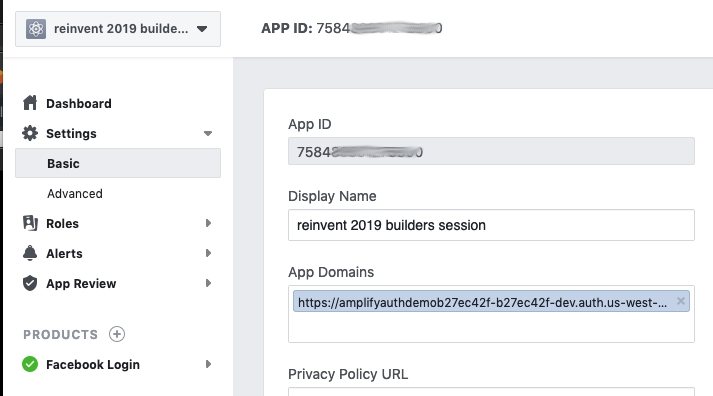This screenshot has width=713, height=396.
Task: Click the Dashboard house icon
Action: (x=30, y=103)
